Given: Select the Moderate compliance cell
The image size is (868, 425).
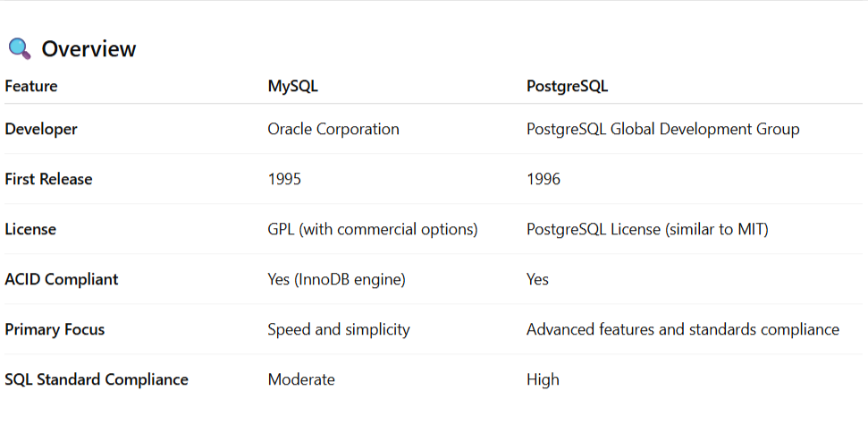Looking at the screenshot, I should point(301,379).
